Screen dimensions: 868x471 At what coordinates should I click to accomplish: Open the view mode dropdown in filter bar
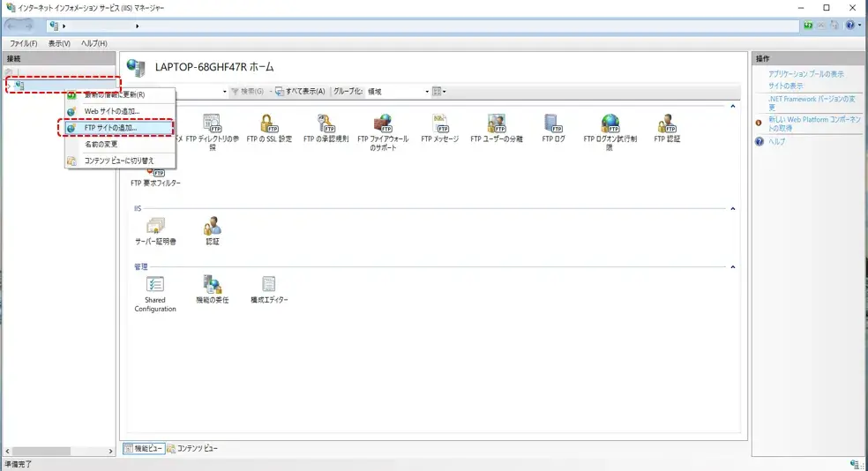point(438,92)
